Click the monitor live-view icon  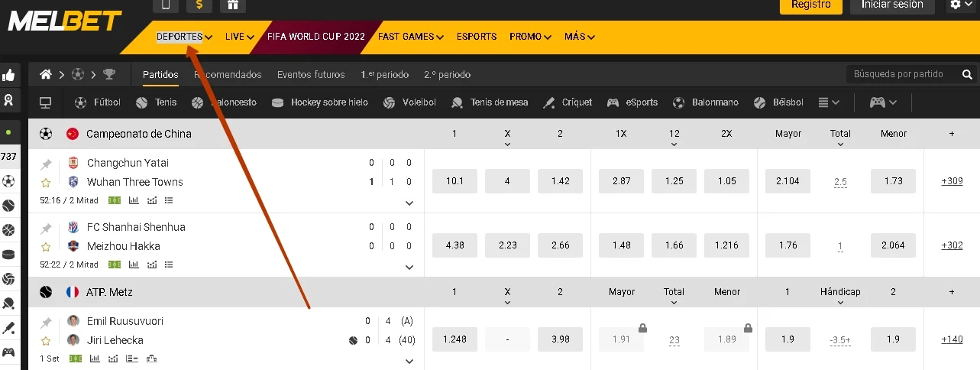pos(46,102)
